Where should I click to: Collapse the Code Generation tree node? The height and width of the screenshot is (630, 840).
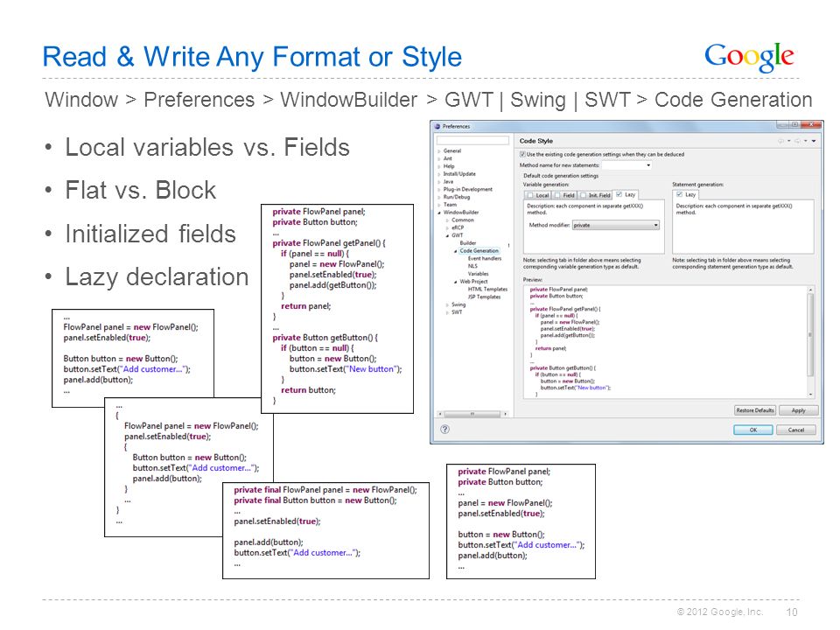(x=456, y=251)
